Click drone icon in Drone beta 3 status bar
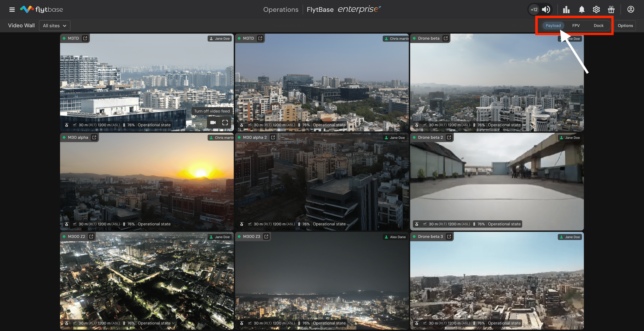This screenshot has width=644, height=331. click(x=417, y=323)
